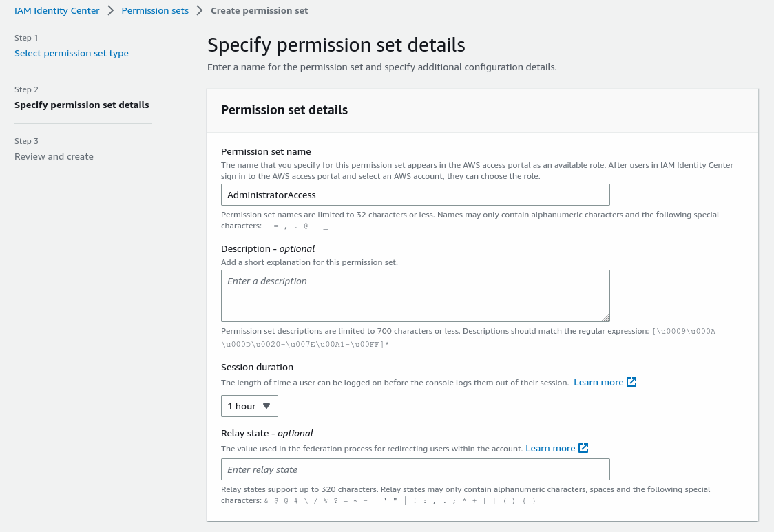Screen dimensions: 774x532
Task: Click external link icon beside relay state help
Action: (x=583, y=448)
